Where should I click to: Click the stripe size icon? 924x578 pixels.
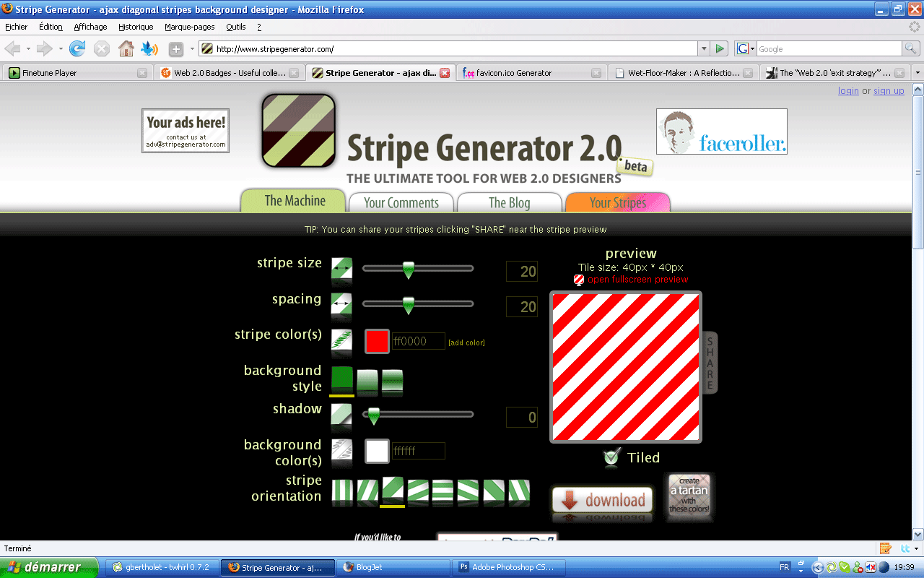point(341,269)
